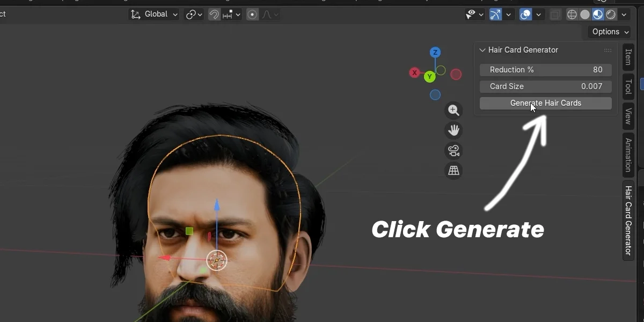The height and width of the screenshot is (322, 644).
Task: Toggle viewport gizmos visibility
Action: click(494, 14)
